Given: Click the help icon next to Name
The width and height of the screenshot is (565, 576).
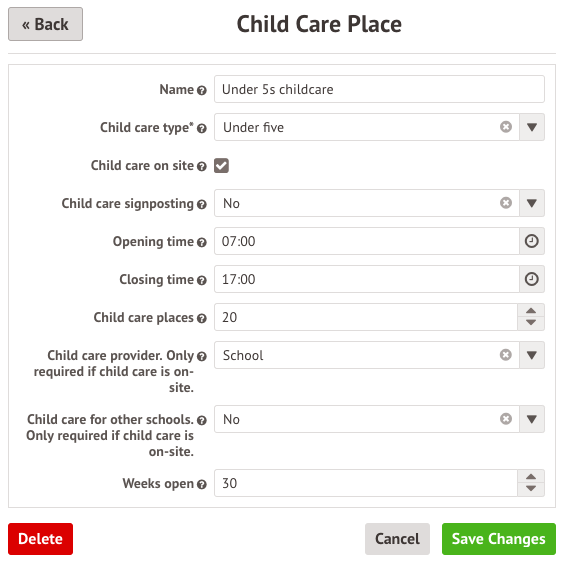Looking at the screenshot, I should coord(201,90).
